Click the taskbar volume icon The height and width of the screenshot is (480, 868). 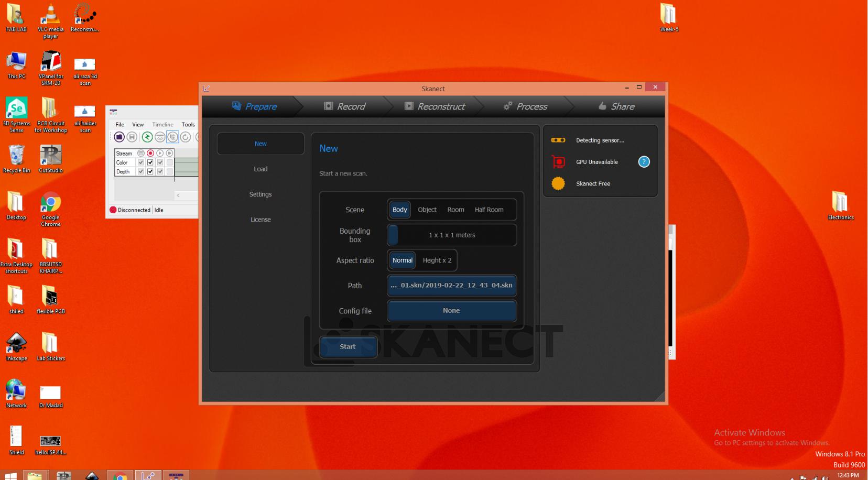pyautogui.click(x=825, y=477)
